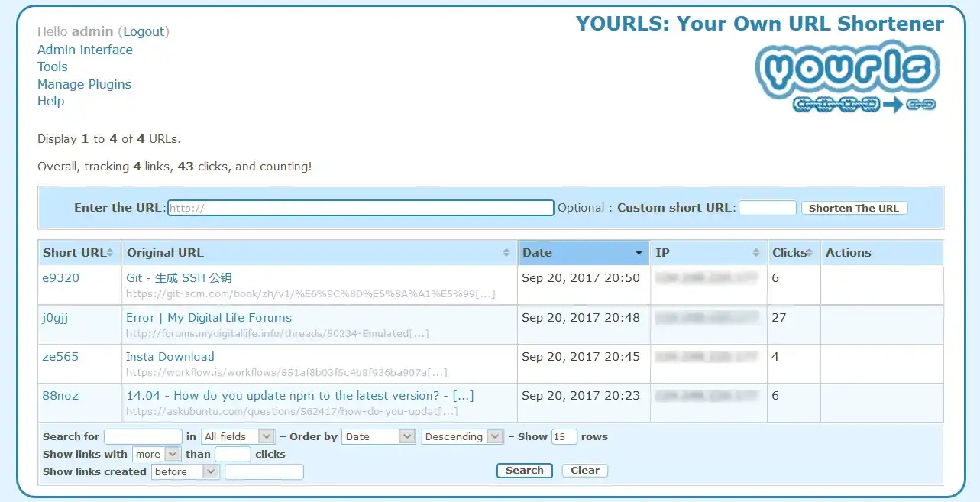Sort by Clicks column arrows
Image resolution: width=980 pixels, height=502 pixels.
click(x=810, y=253)
